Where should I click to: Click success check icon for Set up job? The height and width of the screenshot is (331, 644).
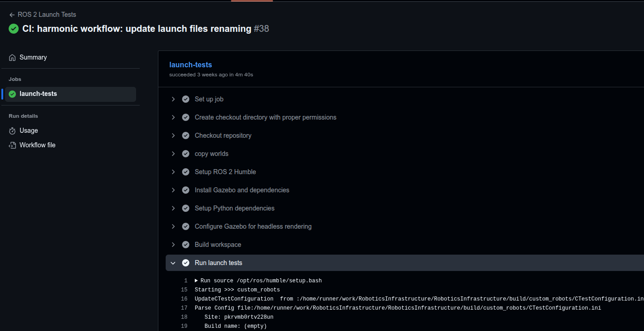pos(186,99)
